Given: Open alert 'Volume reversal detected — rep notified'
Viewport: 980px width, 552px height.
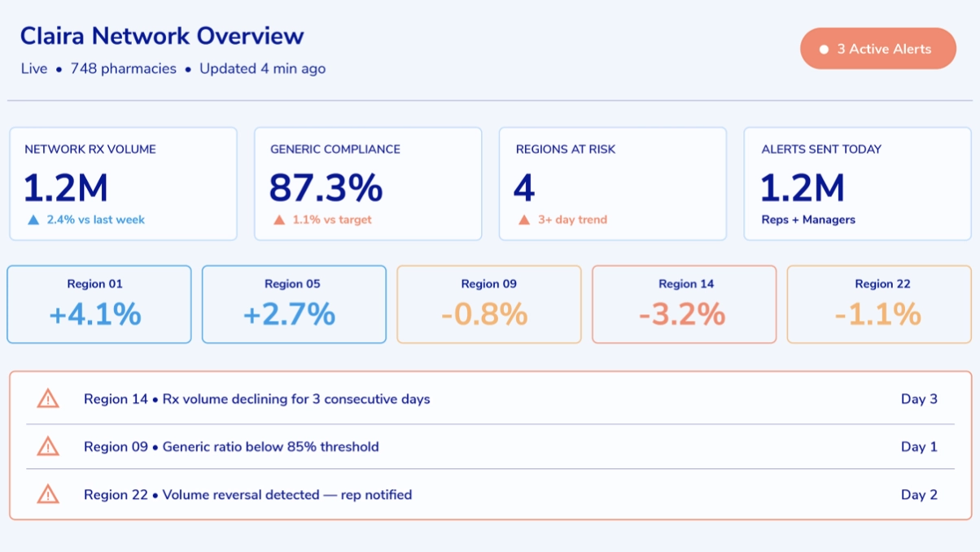Looking at the screenshot, I should click(490, 494).
